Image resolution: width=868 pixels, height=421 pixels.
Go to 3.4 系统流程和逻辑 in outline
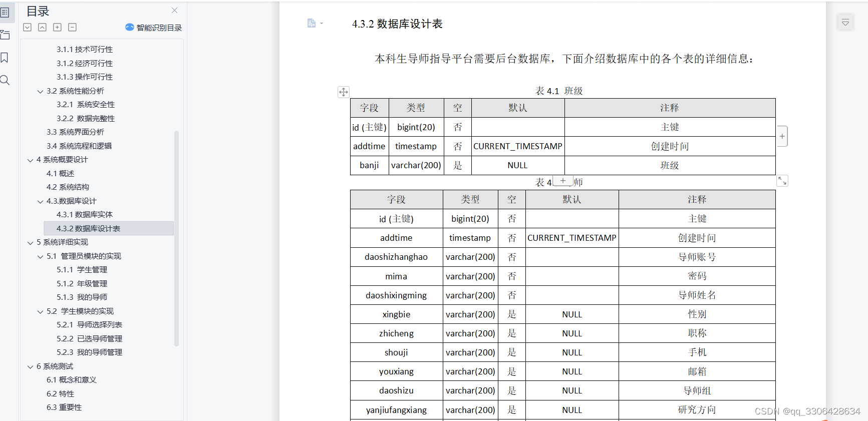point(79,146)
